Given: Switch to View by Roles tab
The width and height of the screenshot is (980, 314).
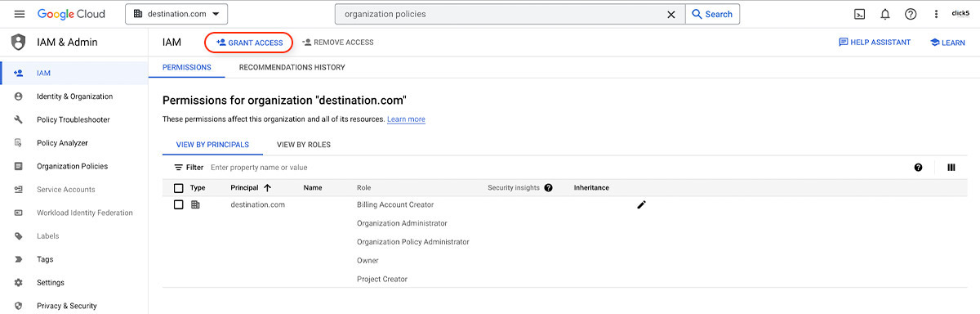Looking at the screenshot, I should [x=304, y=144].
